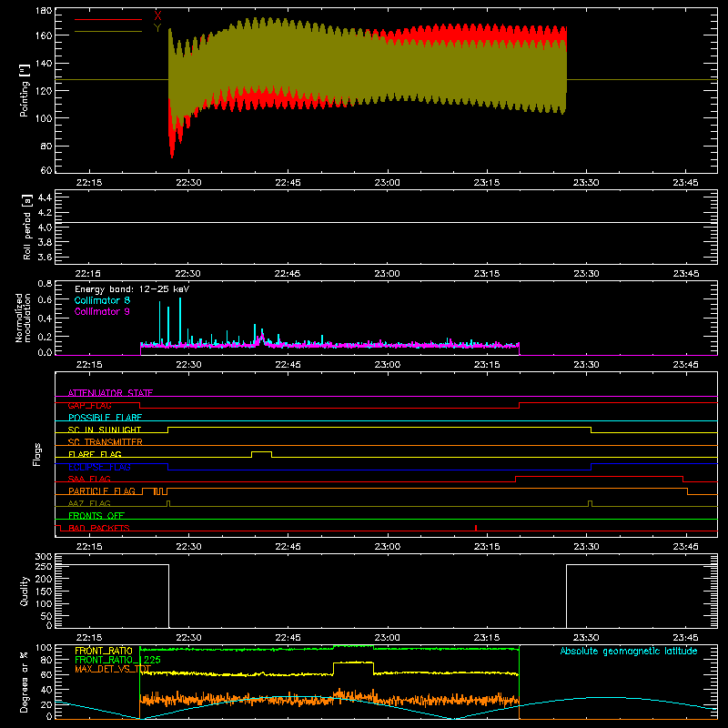Click the raised step in the yellow FRONT_RATIO curve
The height and width of the screenshot is (728, 728).
coord(353,663)
